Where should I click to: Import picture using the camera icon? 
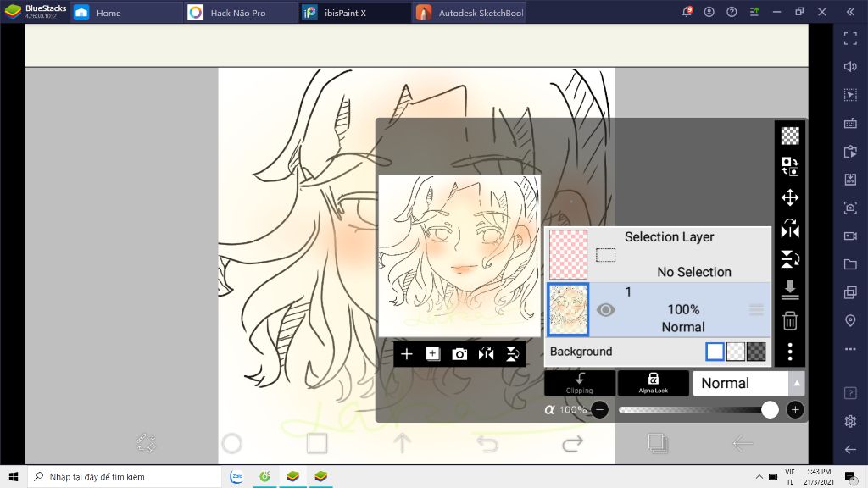click(x=459, y=354)
